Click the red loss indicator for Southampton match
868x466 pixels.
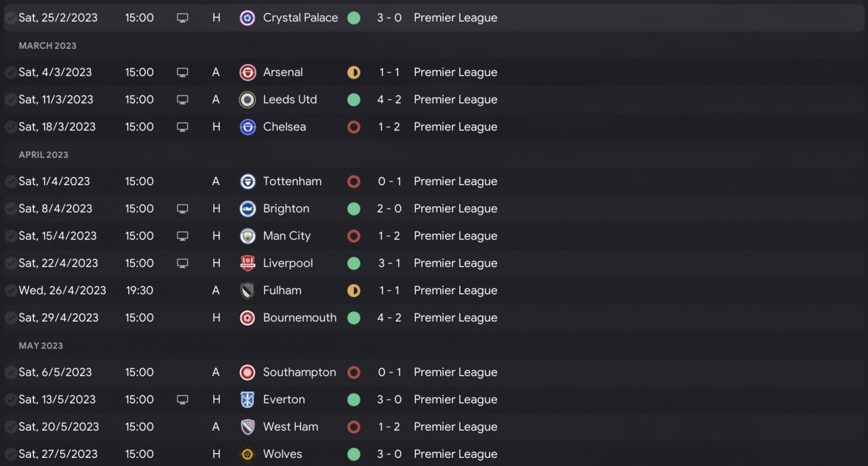click(353, 372)
